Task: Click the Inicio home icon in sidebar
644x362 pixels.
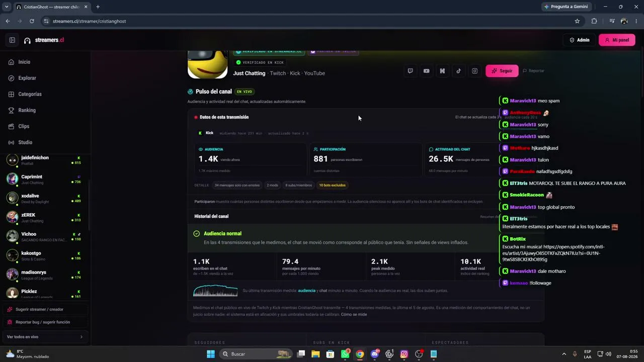Action: pyautogui.click(x=11, y=62)
